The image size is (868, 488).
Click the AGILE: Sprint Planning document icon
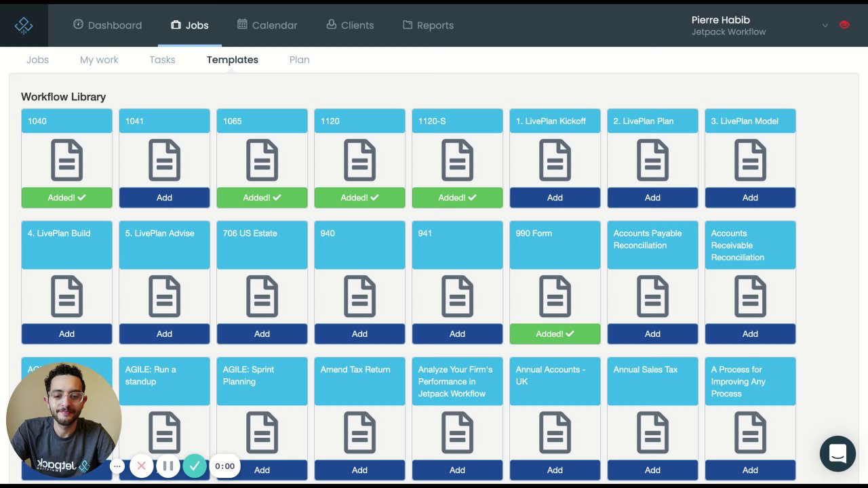tap(262, 432)
